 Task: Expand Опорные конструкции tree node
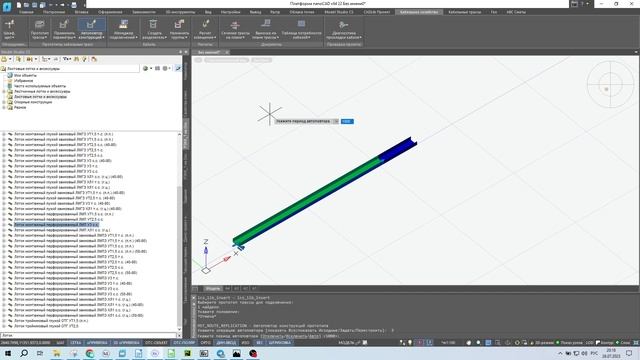pyautogui.click(x=4, y=102)
